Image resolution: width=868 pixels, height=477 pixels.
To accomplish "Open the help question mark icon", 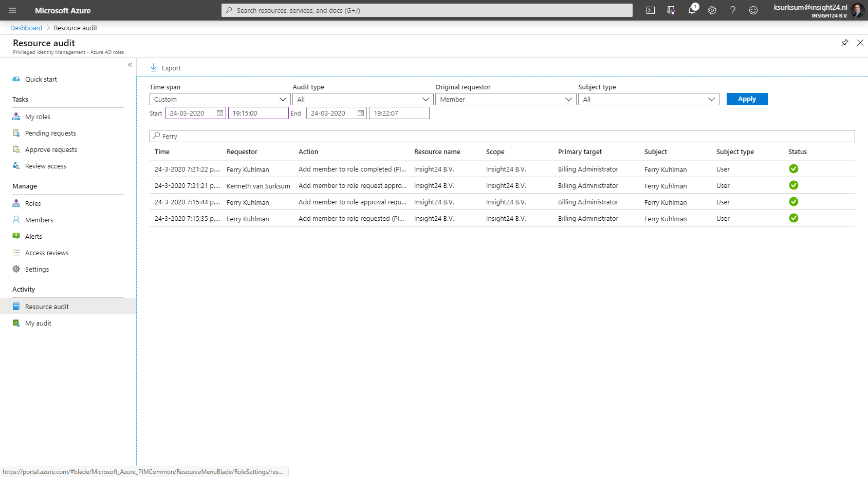I will [732, 10].
